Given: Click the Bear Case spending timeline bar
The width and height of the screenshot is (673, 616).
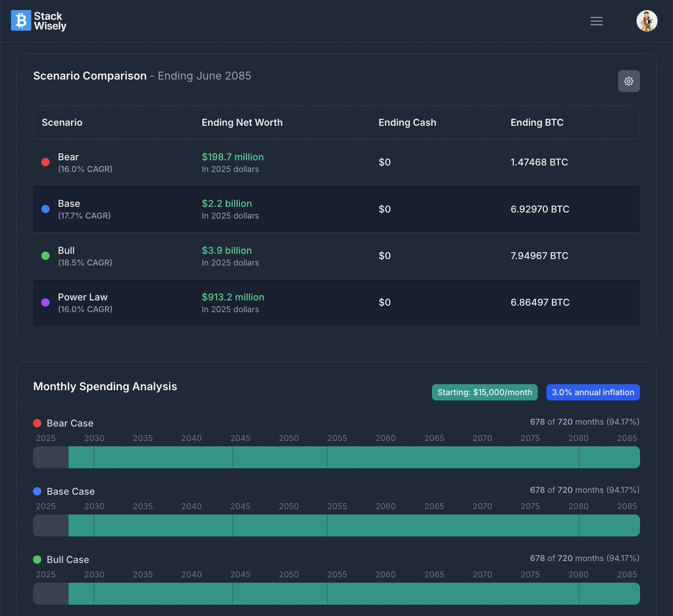Looking at the screenshot, I should 336,457.
